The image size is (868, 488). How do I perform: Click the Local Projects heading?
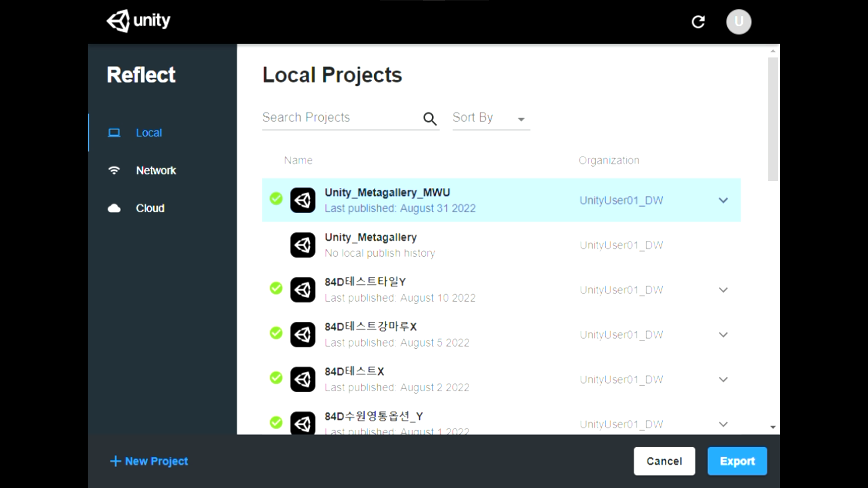[x=332, y=75]
